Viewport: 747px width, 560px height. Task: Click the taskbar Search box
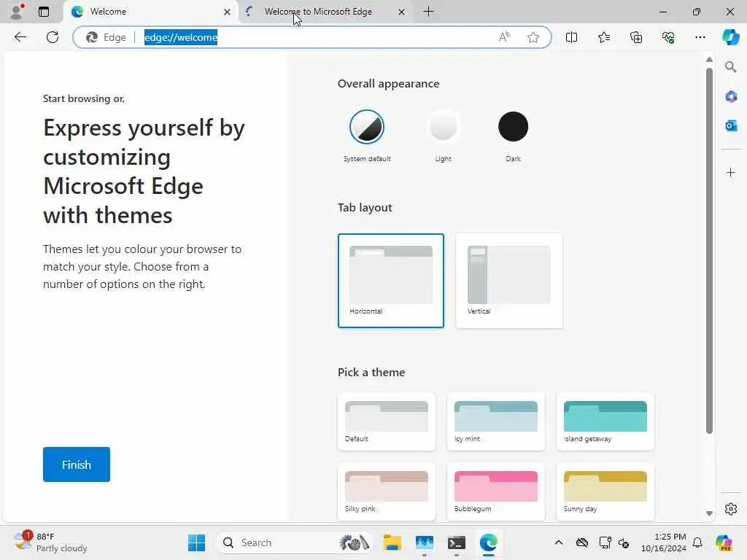295,542
